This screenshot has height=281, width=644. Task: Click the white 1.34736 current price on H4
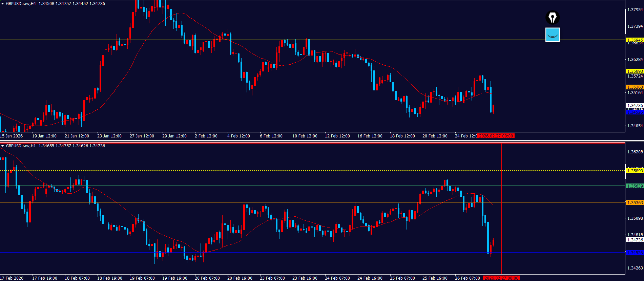tap(635, 105)
